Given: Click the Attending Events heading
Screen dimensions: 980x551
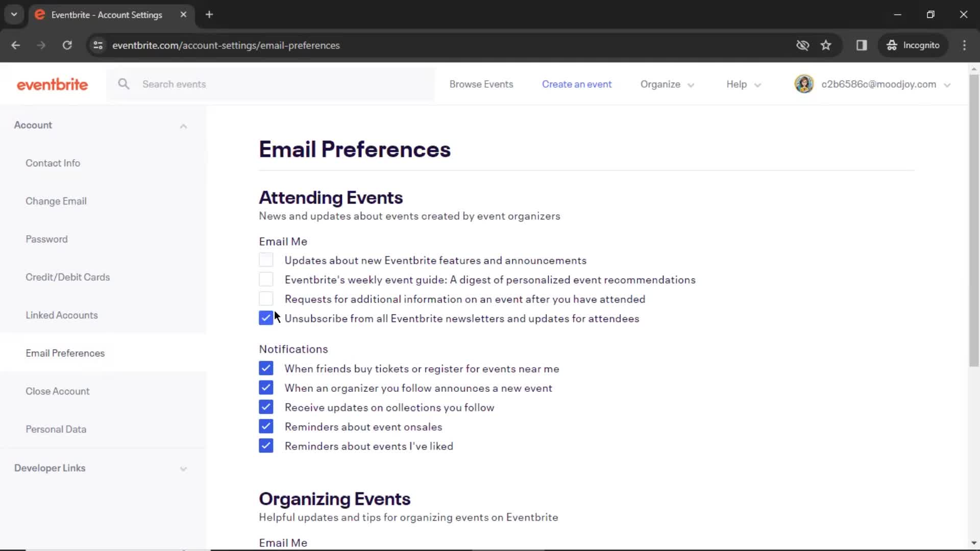Looking at the screenshot, I should tap(331, 198).
